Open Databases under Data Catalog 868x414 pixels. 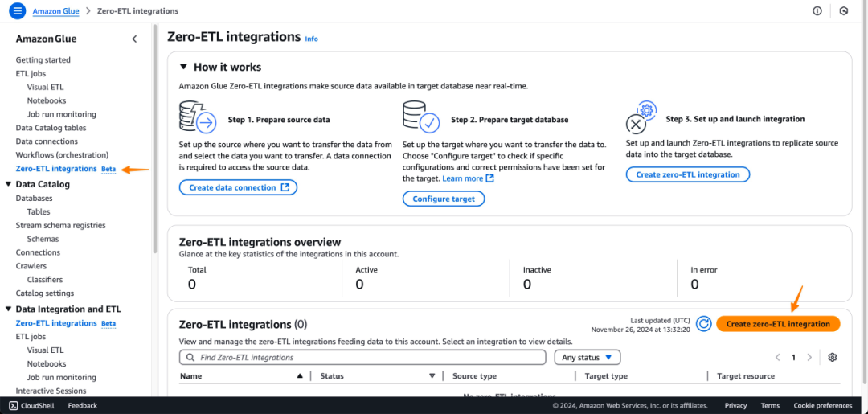pos(35,198)
